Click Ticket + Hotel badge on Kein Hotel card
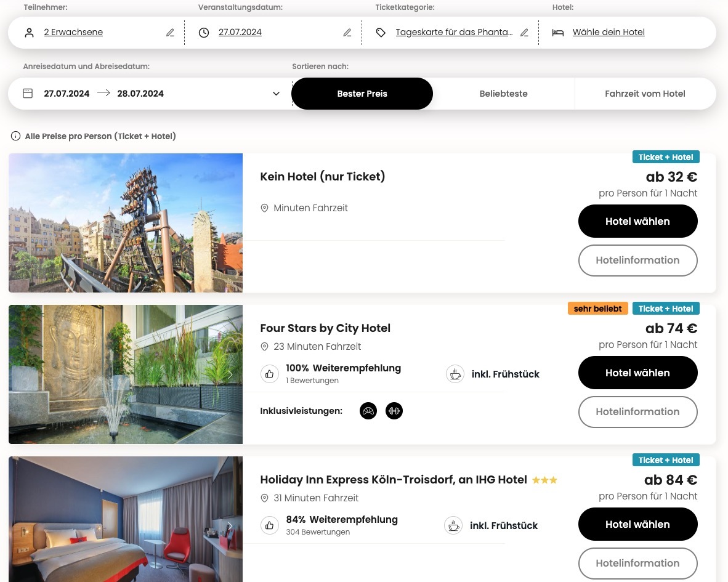The image size is (728, 582). [x=666, y=157]
